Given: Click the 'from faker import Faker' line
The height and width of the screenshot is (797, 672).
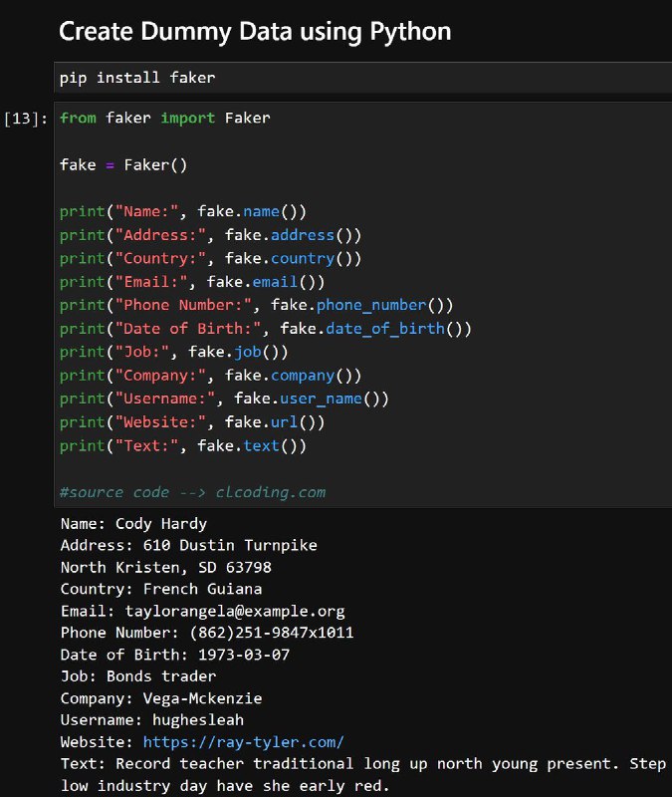Looking at the screenshot, I should pyautogui.click(x=165, y=118).
